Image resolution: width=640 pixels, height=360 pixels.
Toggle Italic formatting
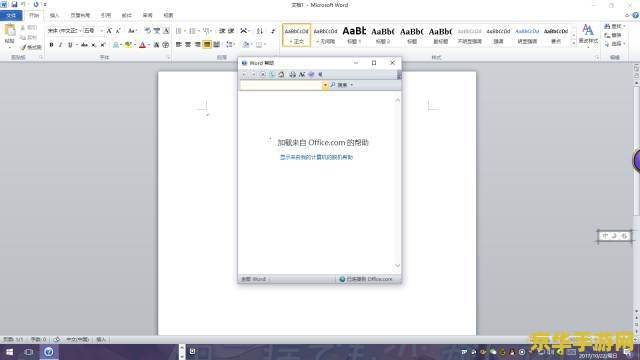pyautogui.click(x=61, y=45)
